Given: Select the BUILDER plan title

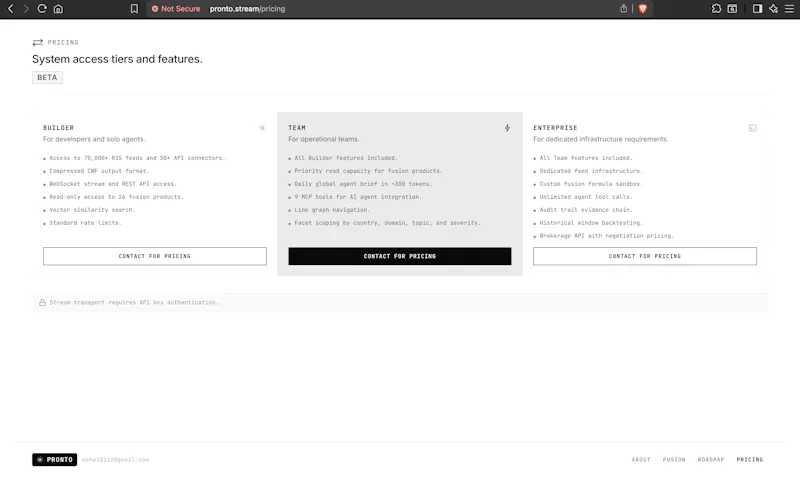Looking at the screenshot, I should [x=58, y=128].
